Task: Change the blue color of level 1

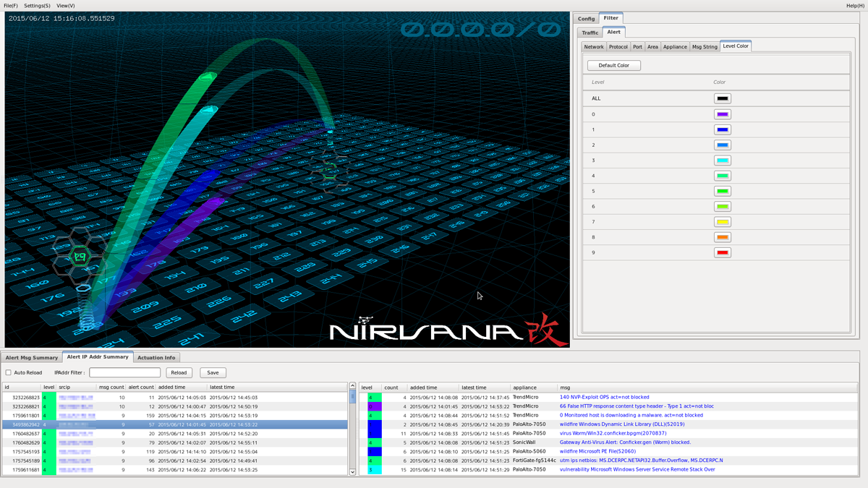Action: pos(722,129)
